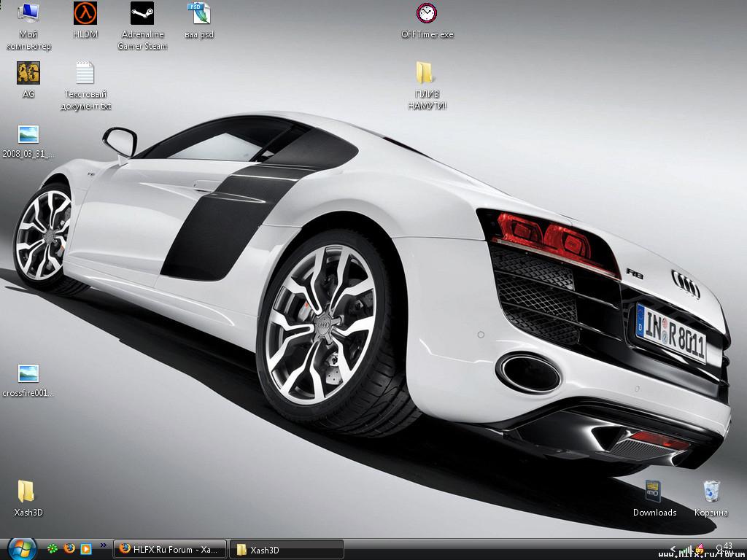Select the ПЛИЗ НАМУТИ! folder
The width and height of the screenshot is (747, 560).
tap(427, 74)
